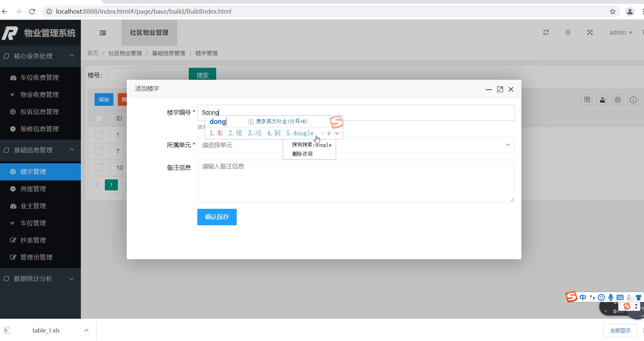The height and width of the screenshot is (341, 644).
Task: Check the checkbox for row ID 10
Action: click(x=99, y=168)
